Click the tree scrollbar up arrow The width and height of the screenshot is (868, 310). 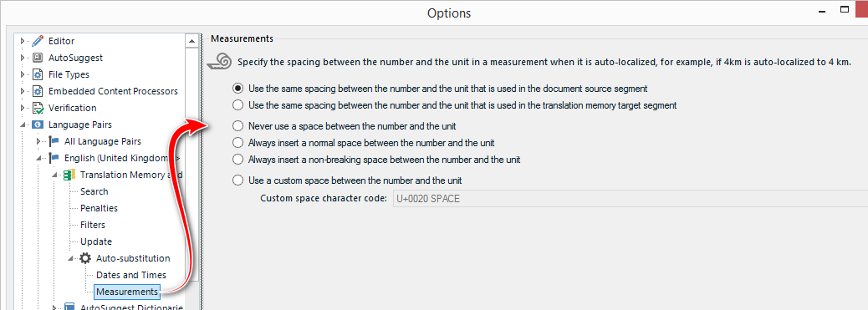pyautogui.click(x=191, y=41)
